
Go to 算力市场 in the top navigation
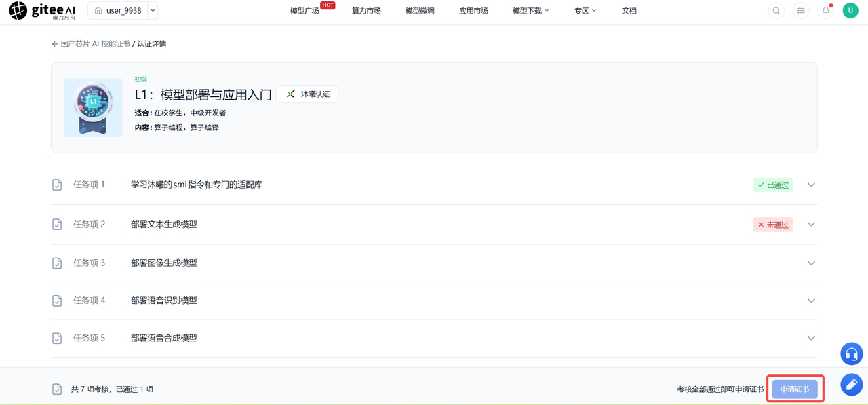click(366, 11)
